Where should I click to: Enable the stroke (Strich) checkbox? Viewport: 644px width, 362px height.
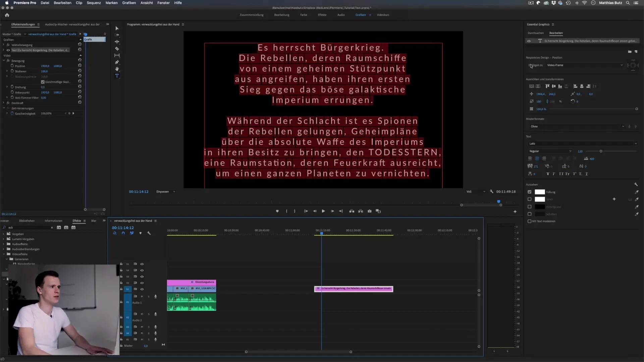(x=529, y=199)
